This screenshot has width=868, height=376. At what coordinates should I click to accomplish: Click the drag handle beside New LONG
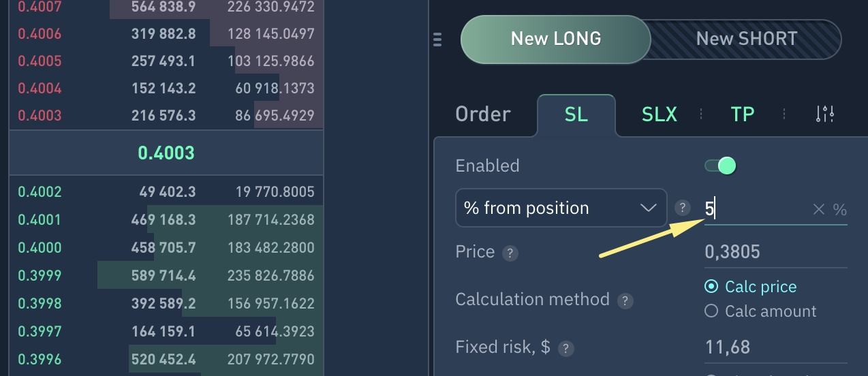[x=437, y=40]
